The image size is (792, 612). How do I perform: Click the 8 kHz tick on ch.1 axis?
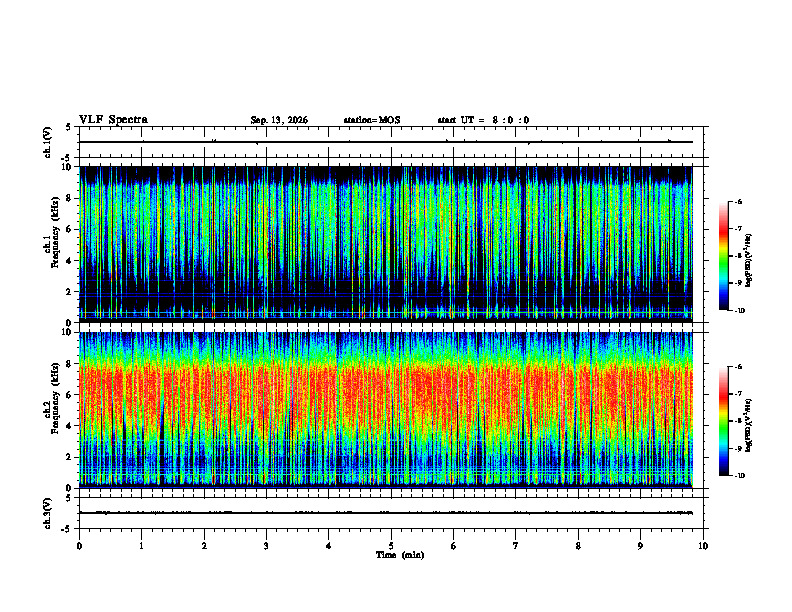69,198
